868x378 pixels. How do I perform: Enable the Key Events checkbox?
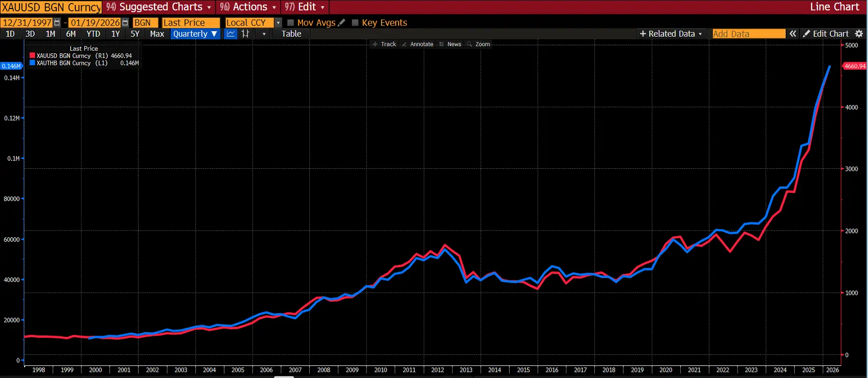[x=355, y=23]
